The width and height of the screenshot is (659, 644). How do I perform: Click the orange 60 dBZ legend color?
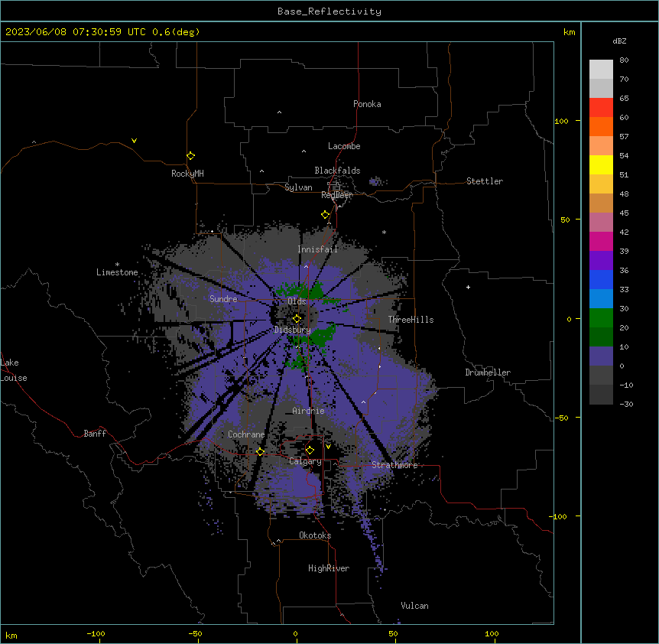pyautogui.click(x=601, y=126)
